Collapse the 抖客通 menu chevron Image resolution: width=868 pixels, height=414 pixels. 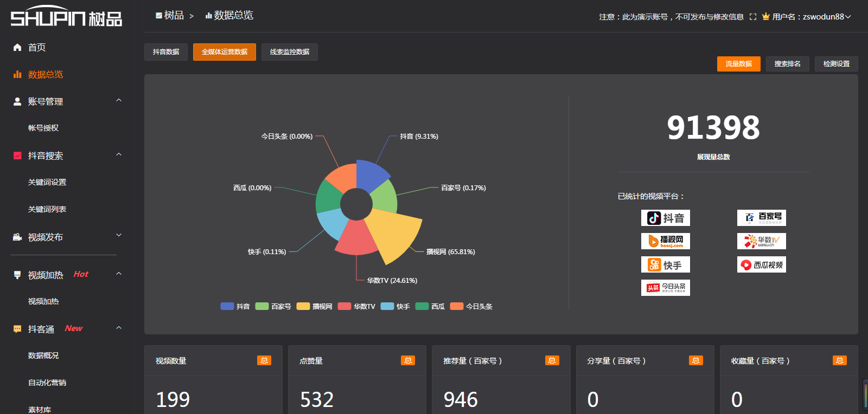pos(119,328)
